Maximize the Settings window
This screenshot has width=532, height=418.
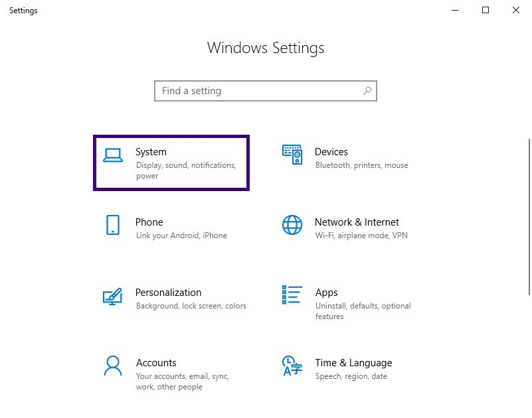486,10
